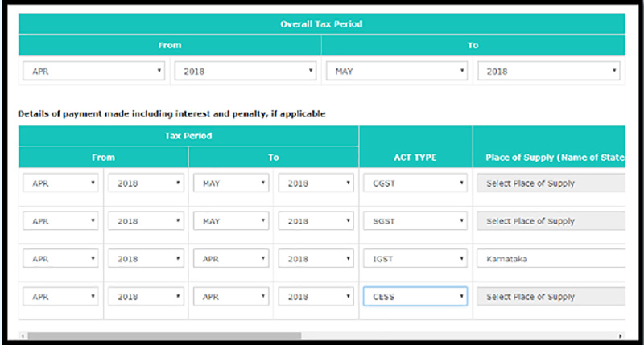
Task: Click Place of Supply field in SGST row
Action: tap(552, 221)
